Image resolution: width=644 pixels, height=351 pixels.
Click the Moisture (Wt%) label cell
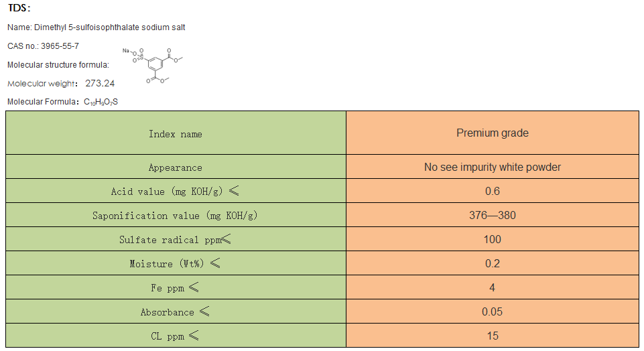click(176, 264)
